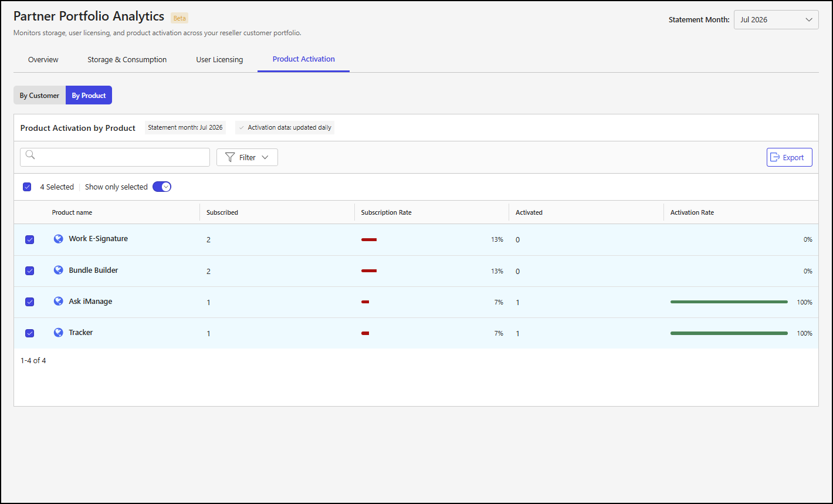Open the Statement Month dropdown

tap(776, 19)
